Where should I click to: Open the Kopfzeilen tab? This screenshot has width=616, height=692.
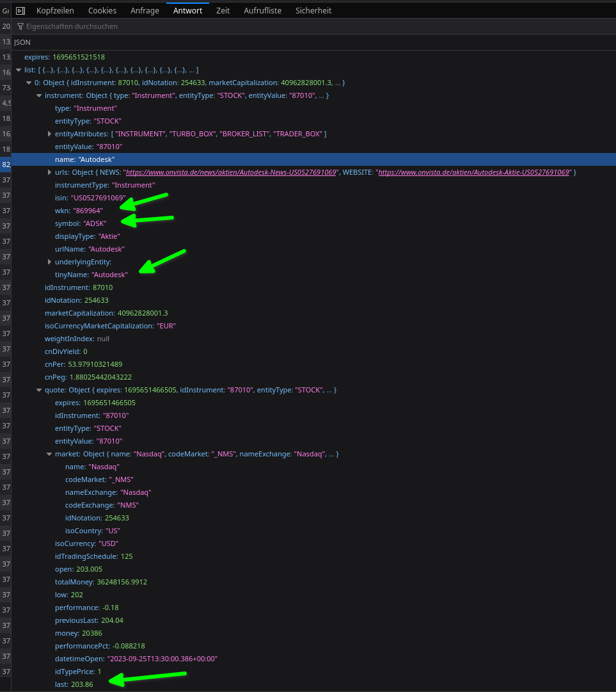pos(55,11)
